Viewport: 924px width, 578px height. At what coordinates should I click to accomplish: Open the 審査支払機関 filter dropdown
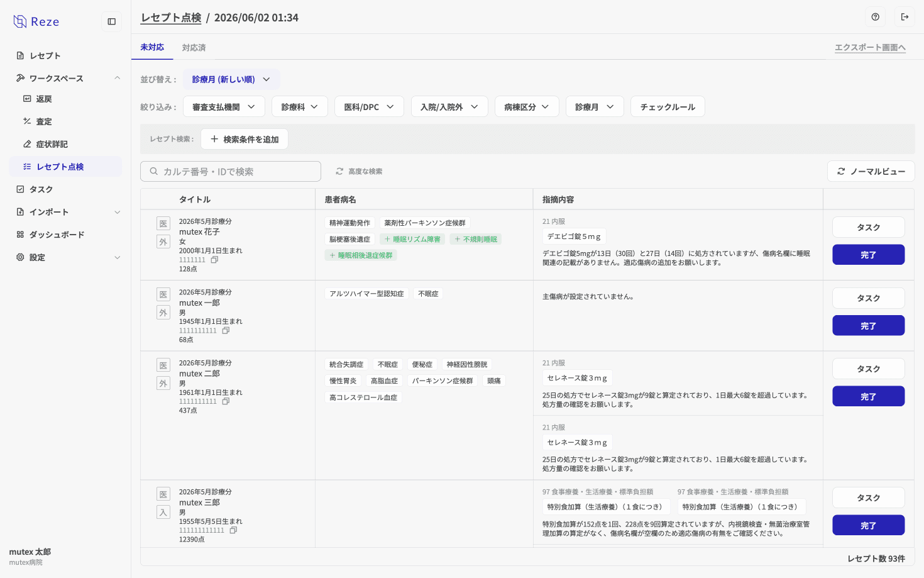(x=224, y=107)
